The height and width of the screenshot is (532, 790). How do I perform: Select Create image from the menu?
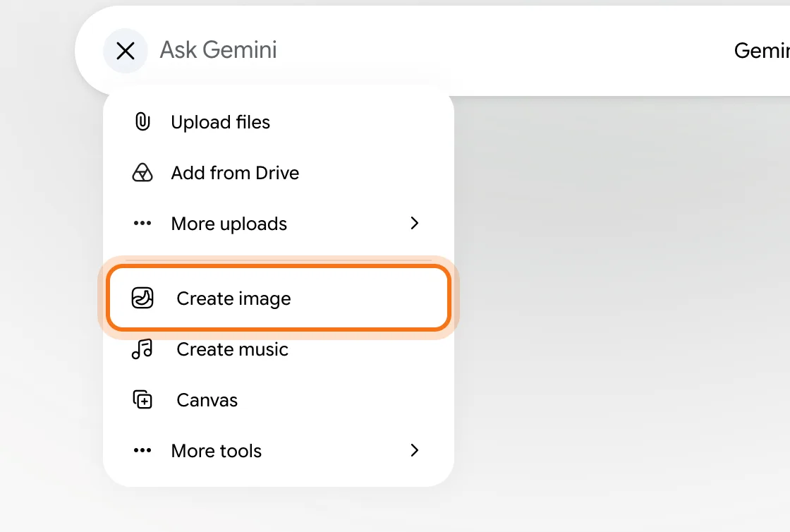(x=278, y=298)
